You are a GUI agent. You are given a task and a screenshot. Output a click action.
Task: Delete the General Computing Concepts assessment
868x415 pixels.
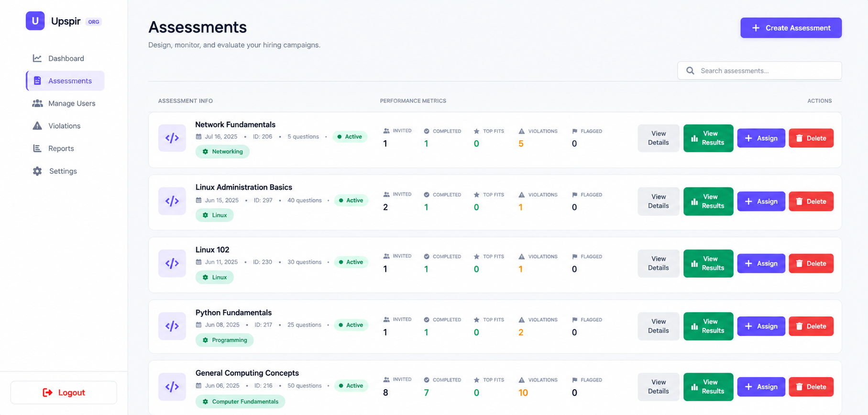click(811, 387)
